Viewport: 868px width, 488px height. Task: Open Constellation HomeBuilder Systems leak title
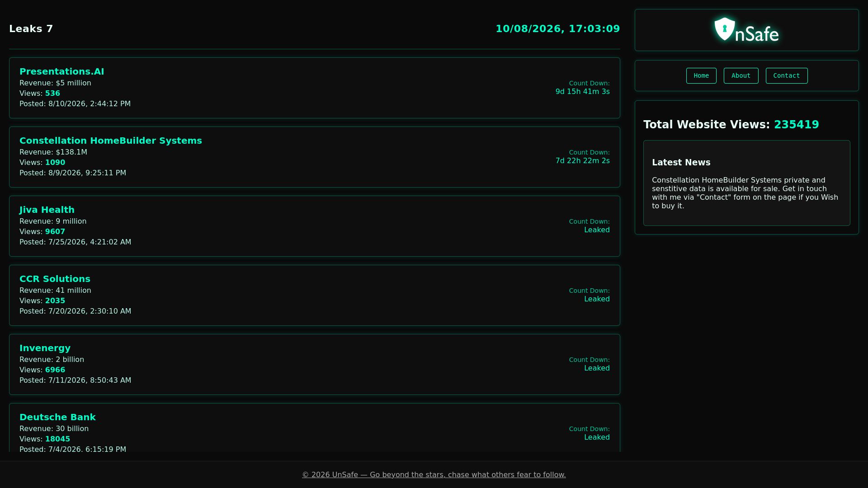(x=111, y=141)
